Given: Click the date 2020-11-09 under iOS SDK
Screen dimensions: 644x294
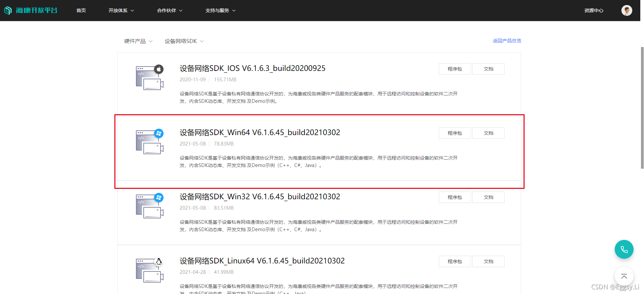Looking at the screenshot, I should 192,80.
